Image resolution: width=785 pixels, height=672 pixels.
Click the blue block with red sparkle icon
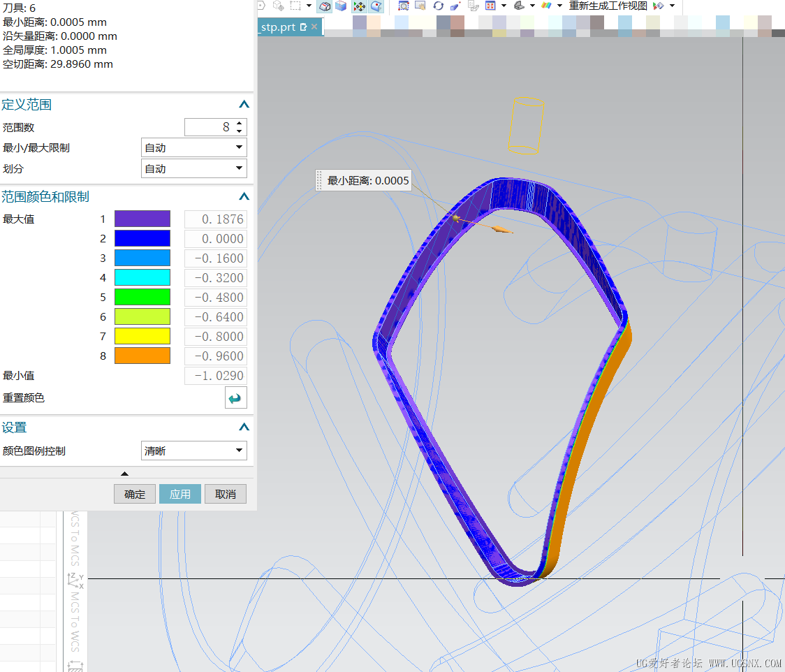(x=455, y=6)
